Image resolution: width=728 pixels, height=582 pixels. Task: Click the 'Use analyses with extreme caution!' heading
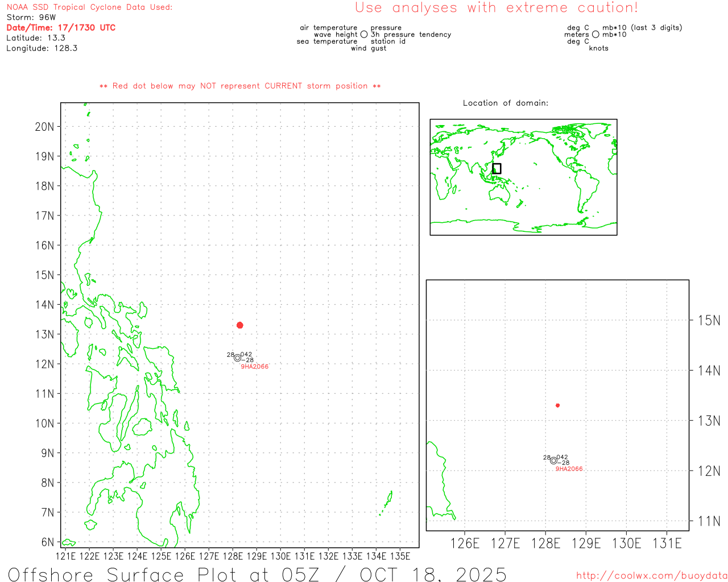click(496, 8)
